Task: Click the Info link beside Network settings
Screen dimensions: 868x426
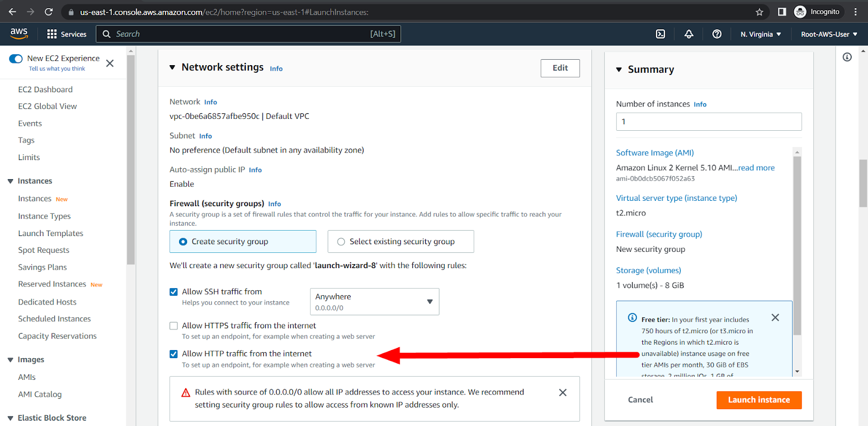Action: tap(276, 69)
